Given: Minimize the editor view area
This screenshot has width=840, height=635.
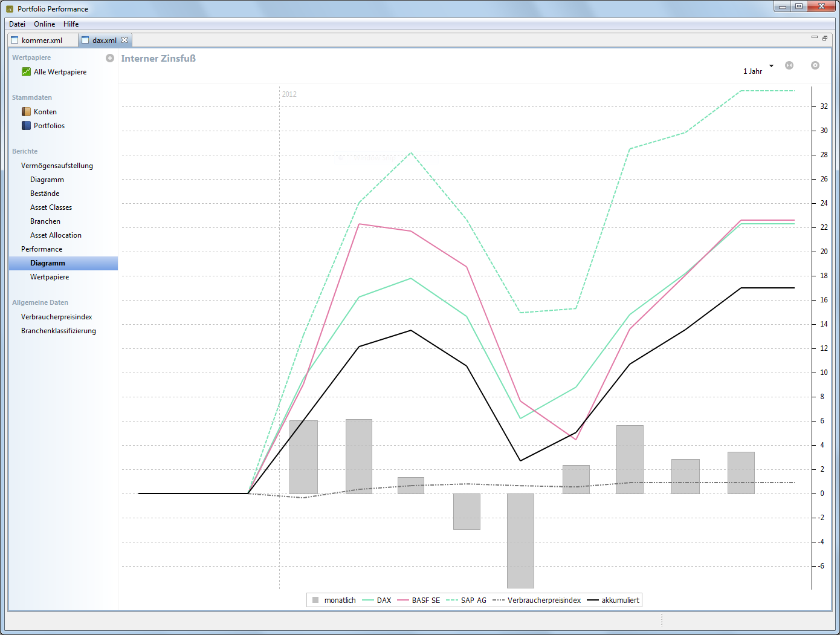Looking at the screenshot, I should [815, 37].
